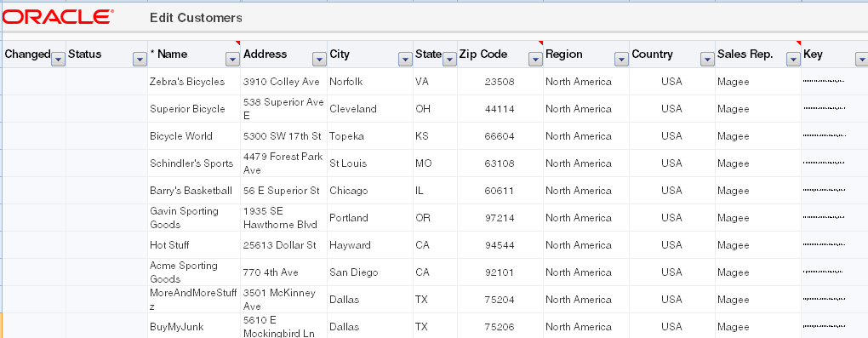Open the City column filter dropdown
This screenshot has width=868, height=338.
tap(405, 59)
